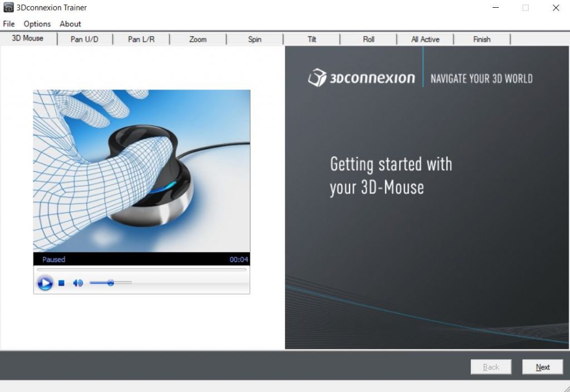The width and height of the screenshot is (570, 392).
Task: Open the Options menu
Action: coord(37,24)
